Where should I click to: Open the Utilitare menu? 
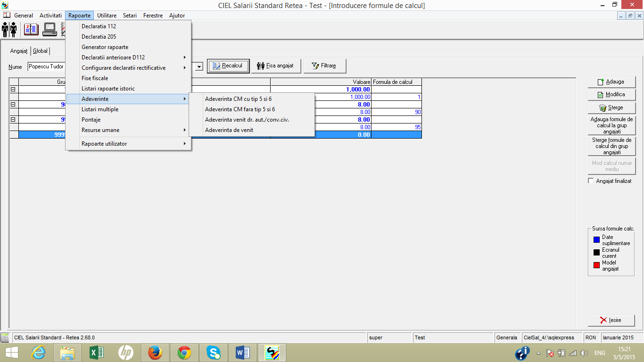107,16
